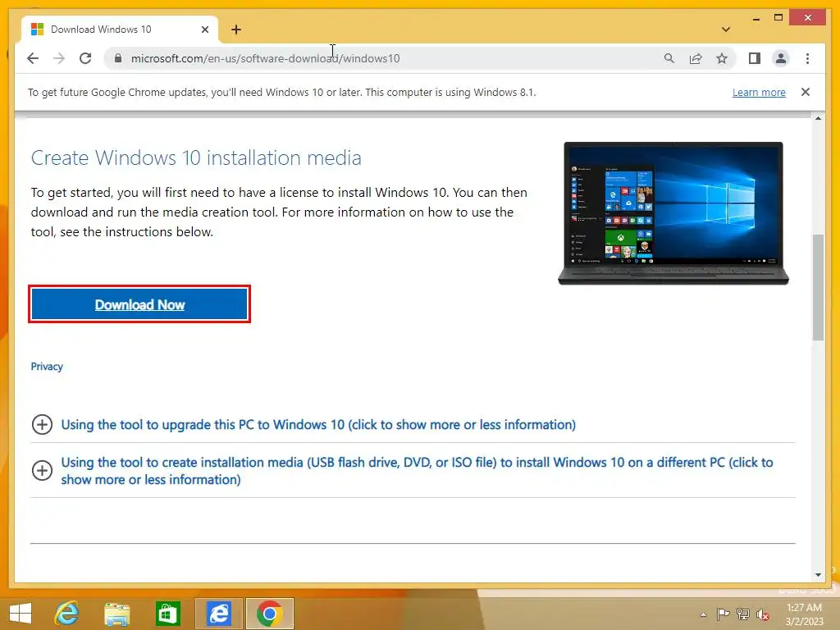Click 'Create Windows 10 installation media' heading
This screenshot has width=840, height=630.
(196, 158)
